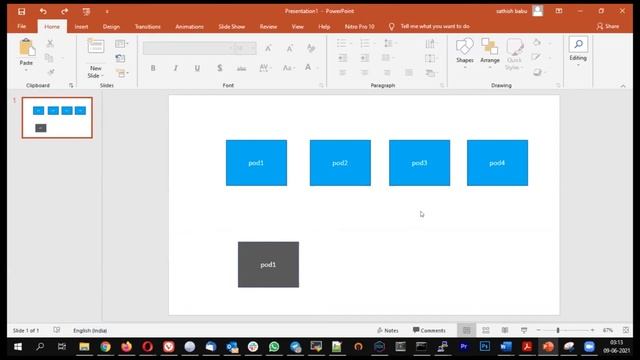Screen dimensions: 640x360
Task: Start Slide Show from status bar
Action: 524,330
